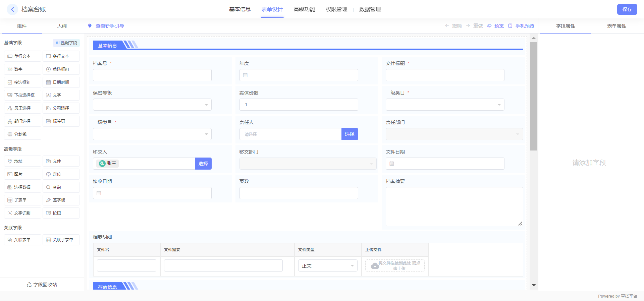
Task: Select the 单选框组 radio component
Action: pos(61,69)
